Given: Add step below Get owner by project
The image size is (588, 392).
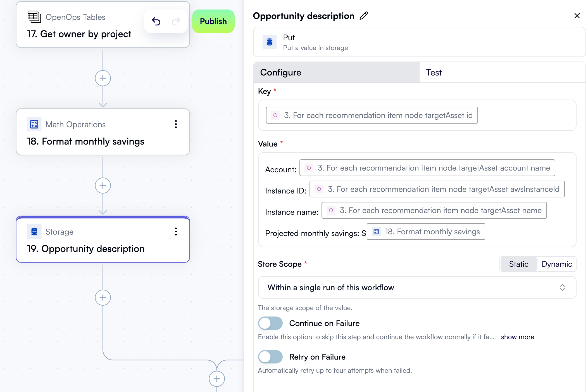Looking at the screenshot, I should [103, 78].
